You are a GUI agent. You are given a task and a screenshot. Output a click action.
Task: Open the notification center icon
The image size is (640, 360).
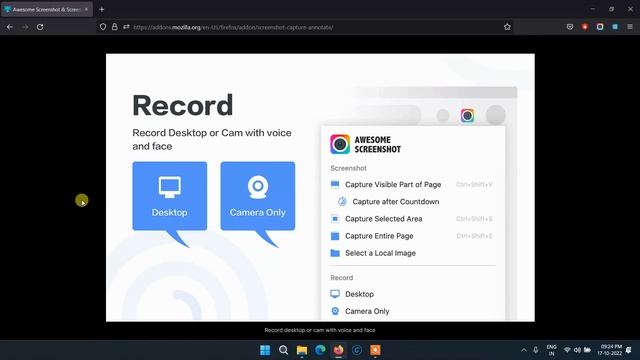(629, 350)
